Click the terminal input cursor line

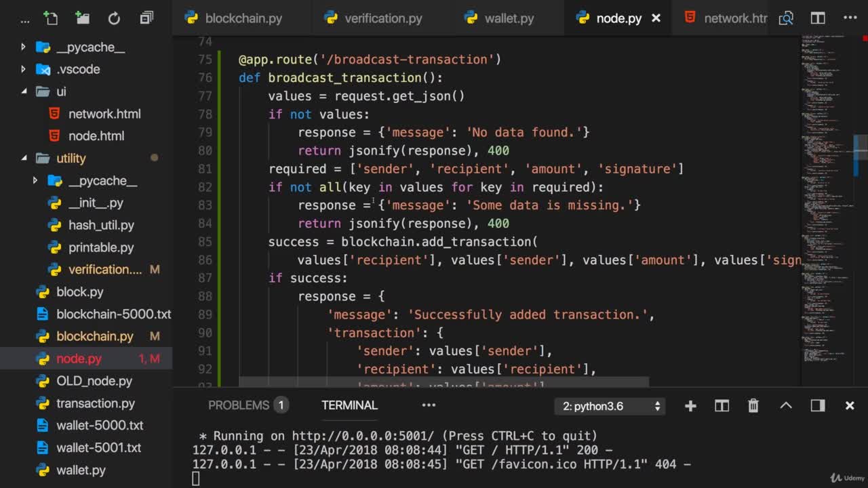(x=196, y=479)
